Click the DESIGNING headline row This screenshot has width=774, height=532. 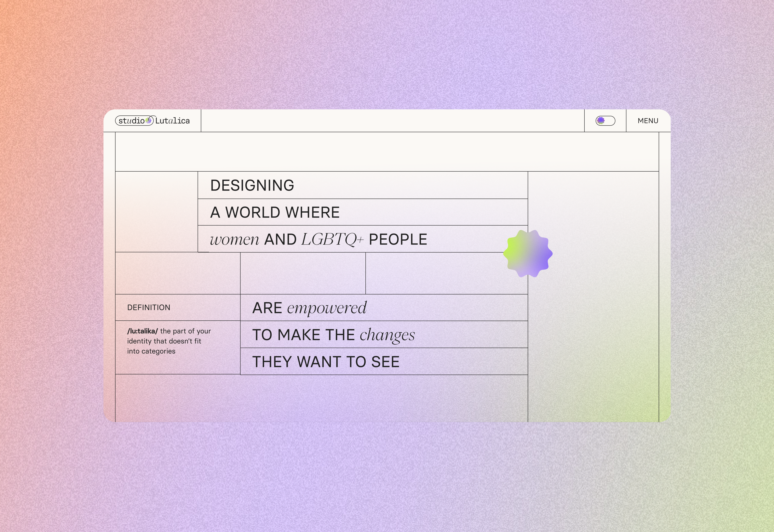(363, 185)
